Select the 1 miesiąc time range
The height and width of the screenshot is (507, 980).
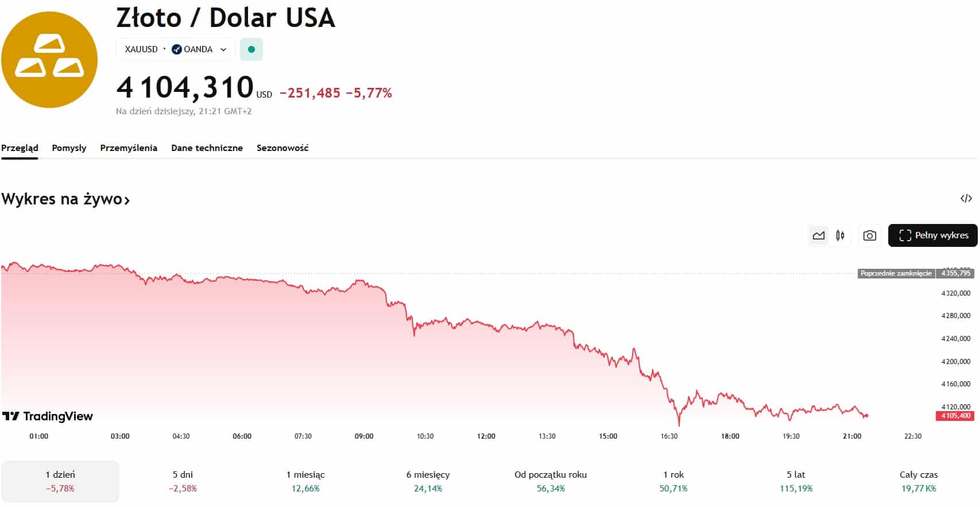point(305,481)
